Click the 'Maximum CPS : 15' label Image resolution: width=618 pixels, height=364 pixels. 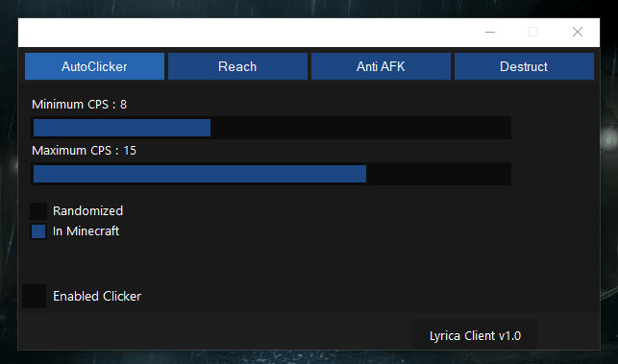84,151
